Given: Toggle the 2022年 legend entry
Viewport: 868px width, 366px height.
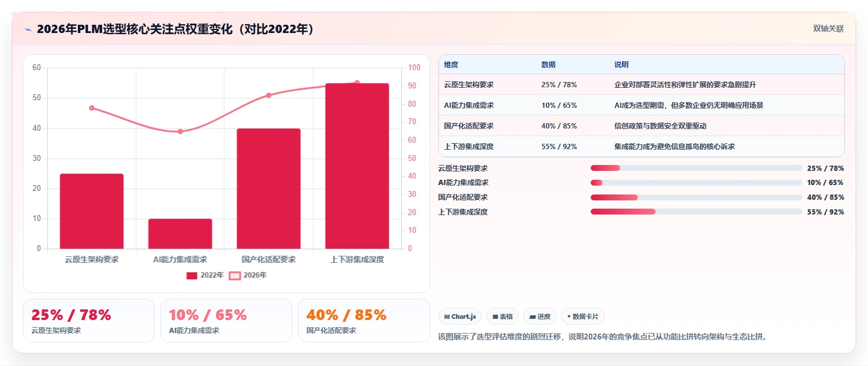Looking at the screenshot, I should [205, 275].
